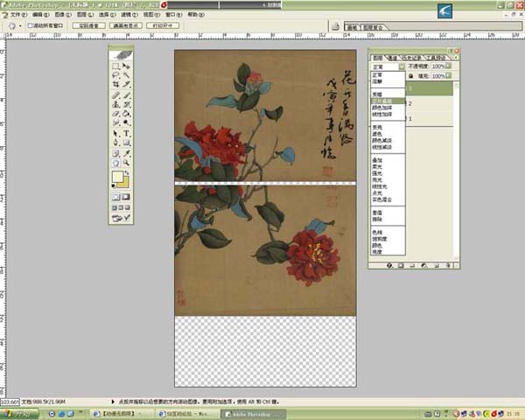Select the Rectangular Marquee tool

coord(115,66)
